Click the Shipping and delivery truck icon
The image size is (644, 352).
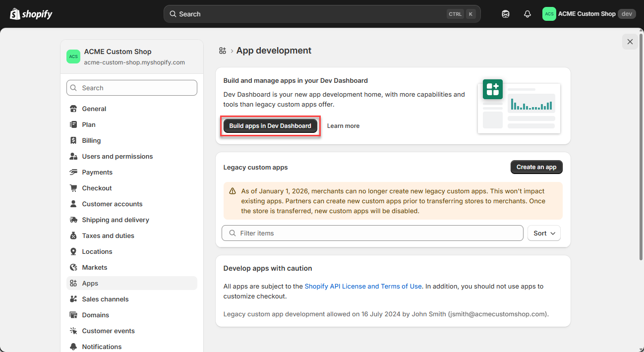73,220
